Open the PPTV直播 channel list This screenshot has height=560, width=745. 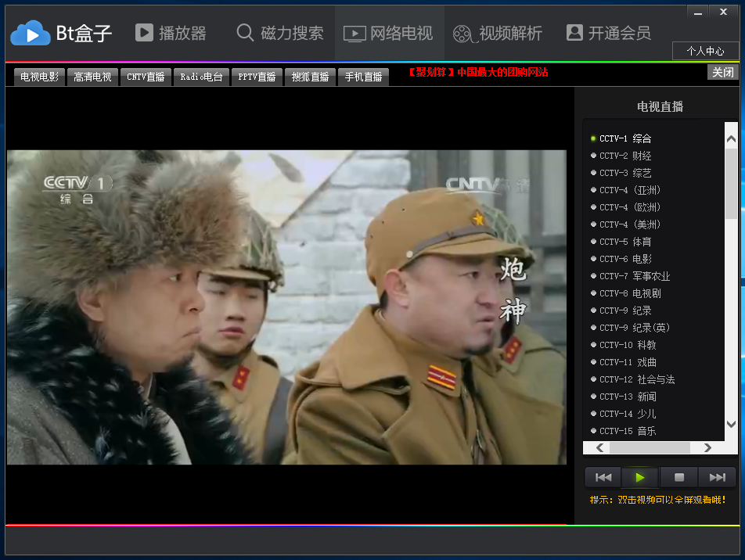pyautogui.click(x=257, y=77)
